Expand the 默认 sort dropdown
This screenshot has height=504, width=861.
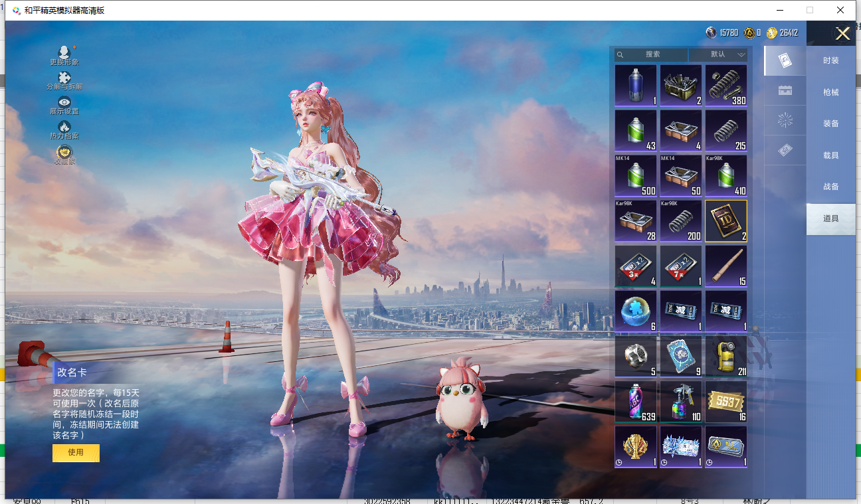[718, 54]
